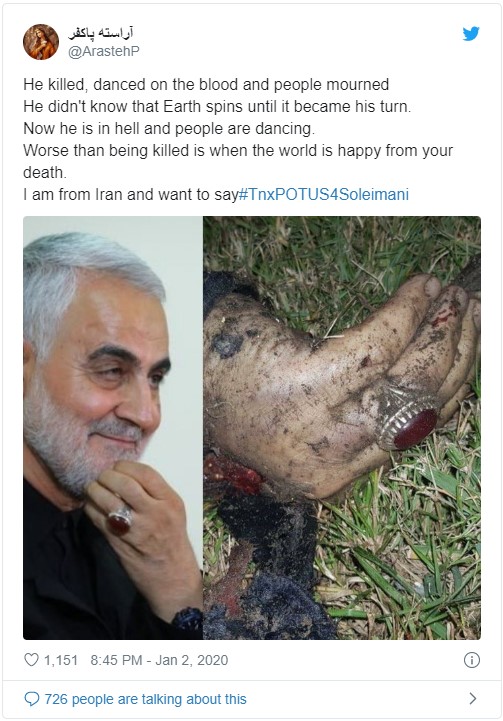Screen dimensions: 503x721
Task: Open the Persian display name link
Action: pyautogui.click(x=101, y=33)
